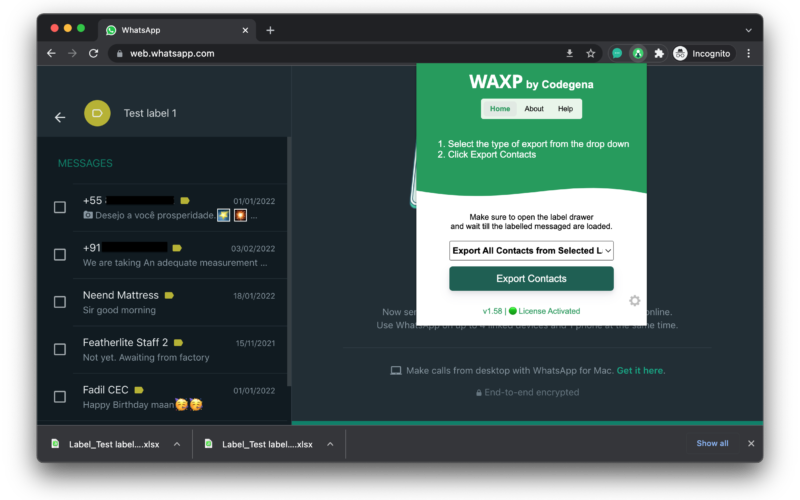
Task: Switch to the About tab in WAXP
Action: pyautogui.click(x=534, y=109)
